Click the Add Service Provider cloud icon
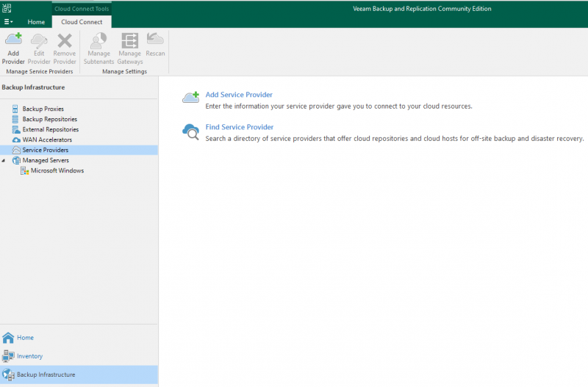 (x=191, y=97)
